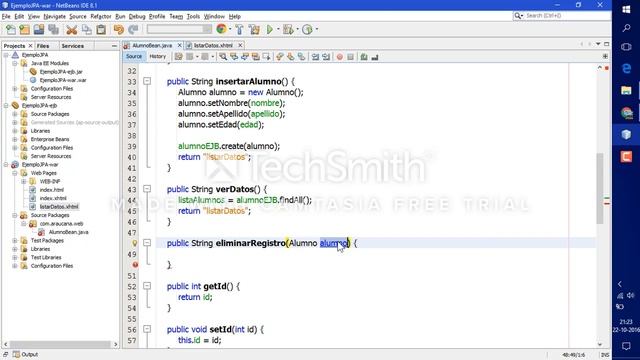
Task: Click the Find Next Occurrence icon
Action: 244,57
